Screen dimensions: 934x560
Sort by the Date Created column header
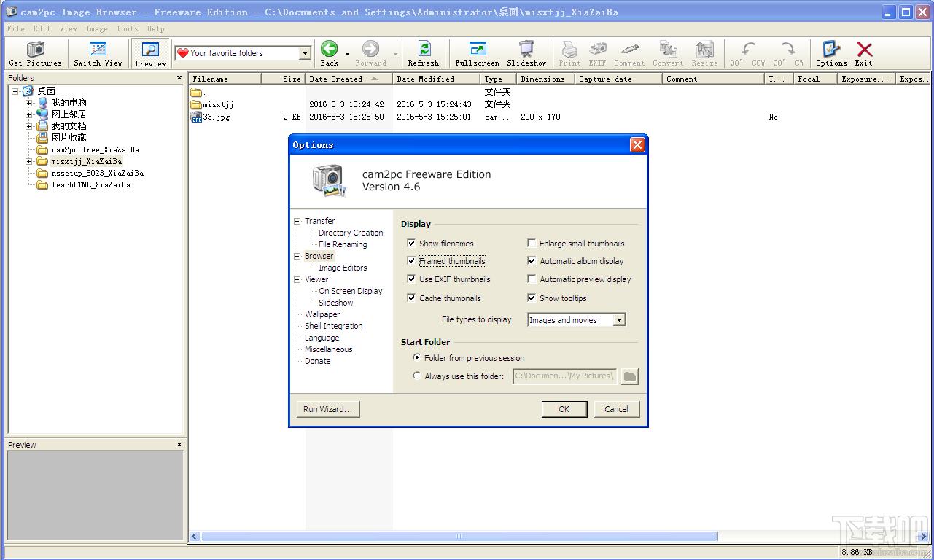click(349, 79)
